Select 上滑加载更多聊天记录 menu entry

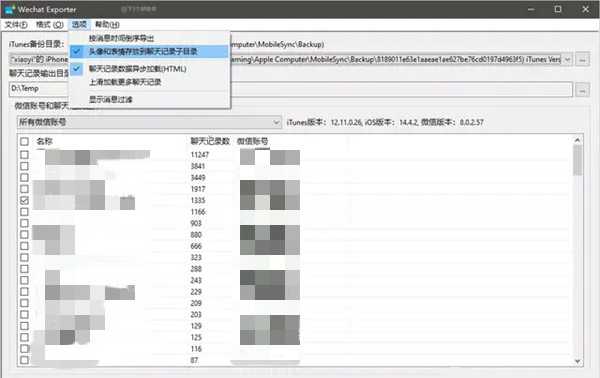coord(150,82)
